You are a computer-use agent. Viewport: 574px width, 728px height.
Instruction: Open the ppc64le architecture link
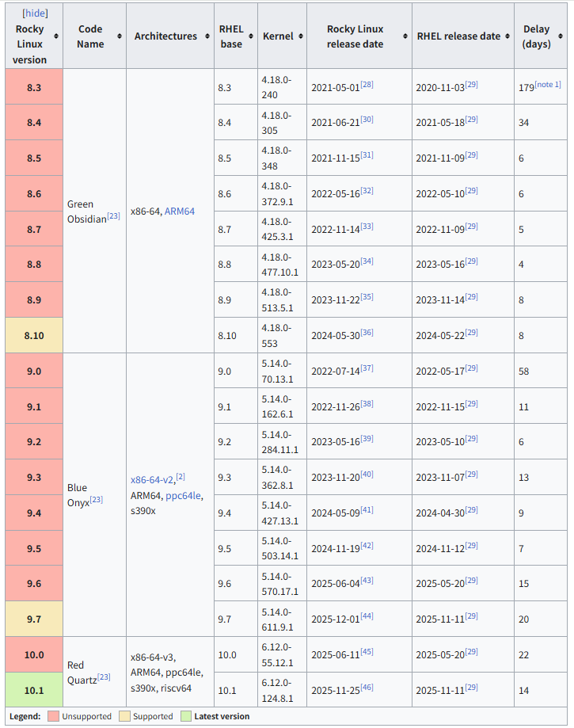182,495
